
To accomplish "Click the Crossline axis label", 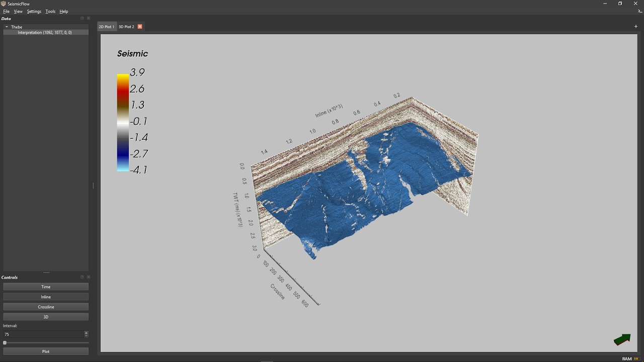I will click(278, 292).
